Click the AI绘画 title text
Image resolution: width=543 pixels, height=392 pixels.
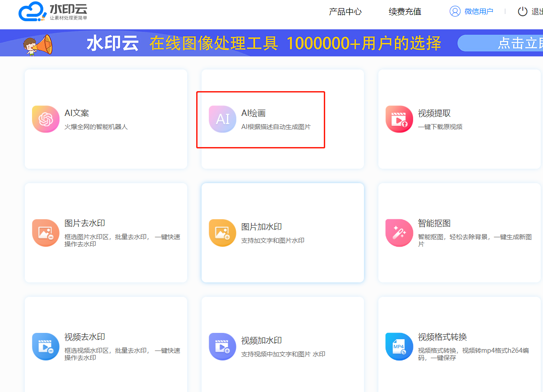(253, 113)
